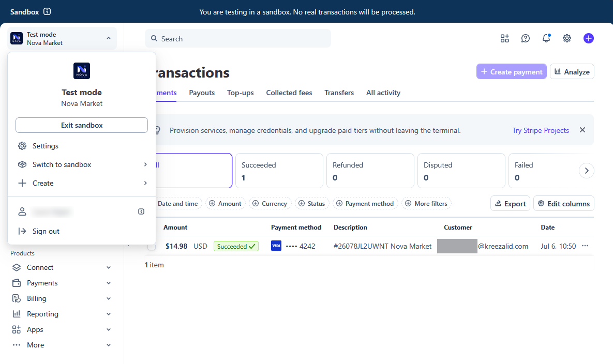613x364 pixels.
Task: Select the checkbox for the $14.98 payment row
Action: tap(151, 247)
